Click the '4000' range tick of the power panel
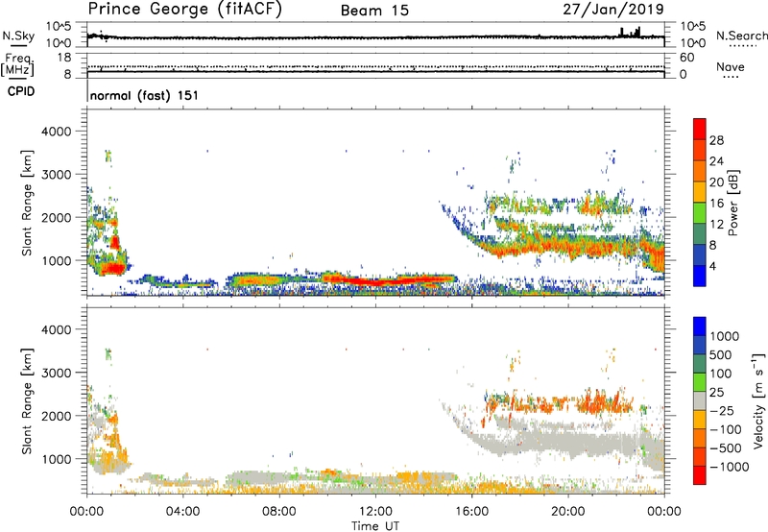 coord(56,132)
